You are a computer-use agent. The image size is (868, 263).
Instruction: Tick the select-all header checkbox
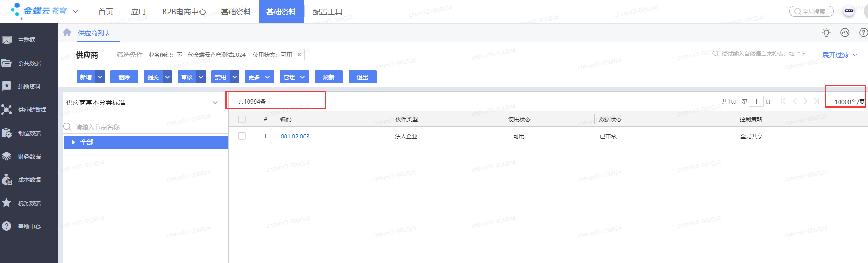click(242, 119)
